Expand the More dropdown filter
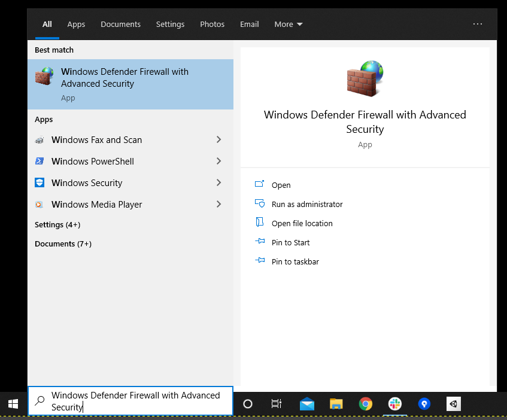This screenshot has height=420, width=507. click(x=289, y=24)
